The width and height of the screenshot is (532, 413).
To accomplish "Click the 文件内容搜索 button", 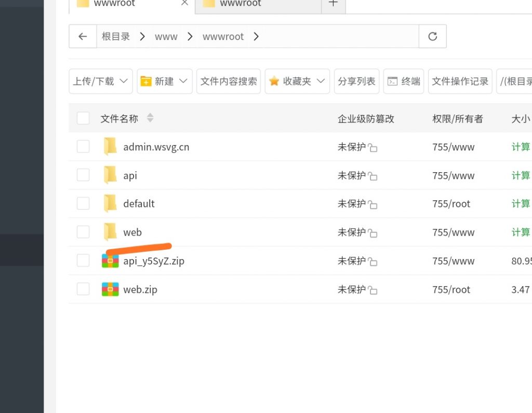I will pyautogui.click(x=229, y=81).
